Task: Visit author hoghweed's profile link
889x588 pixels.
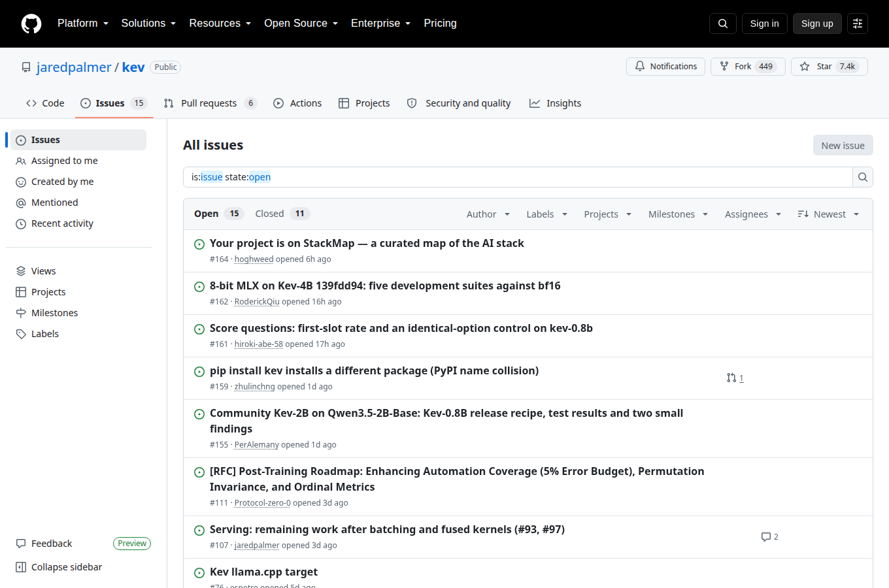Action: (x=254, y=259)
